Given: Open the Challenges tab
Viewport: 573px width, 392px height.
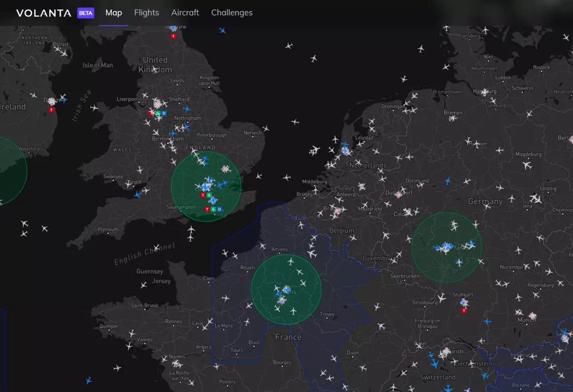Looking at the screenshot, I should (x=232, y=13).
